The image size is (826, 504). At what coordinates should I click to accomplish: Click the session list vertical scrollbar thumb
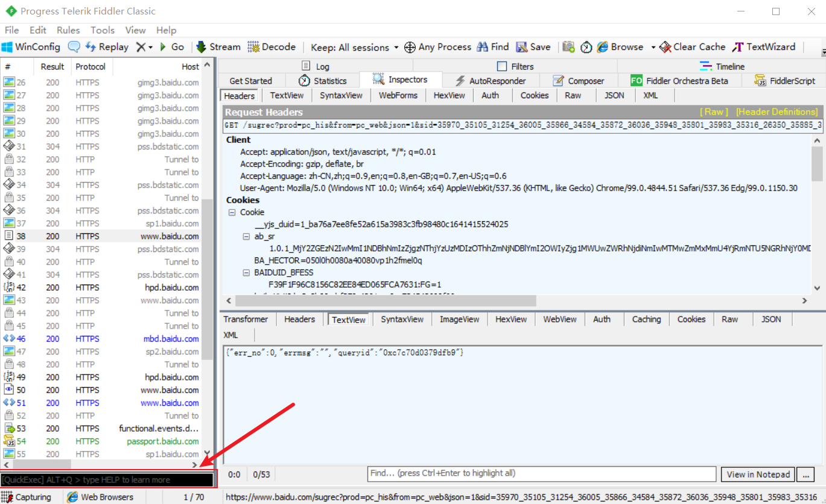tap(207, 279)
